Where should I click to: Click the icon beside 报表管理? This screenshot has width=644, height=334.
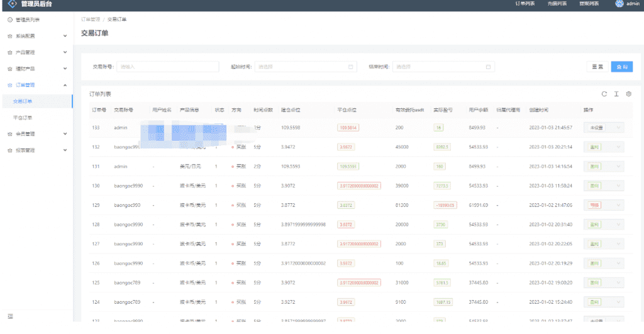(x=10, y=150)
